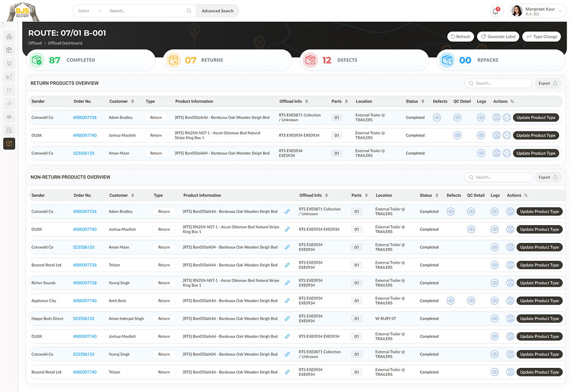Focus the Return Products search field

click(x=499, y=83)
